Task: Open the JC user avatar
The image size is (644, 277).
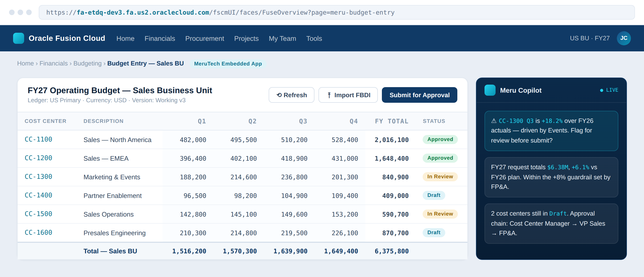Action: 624,38
